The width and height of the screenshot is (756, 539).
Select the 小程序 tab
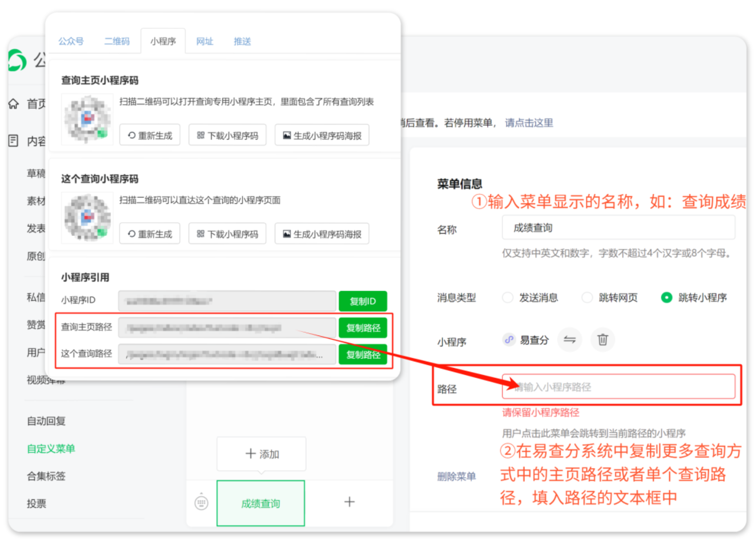(x=163, y=41)
